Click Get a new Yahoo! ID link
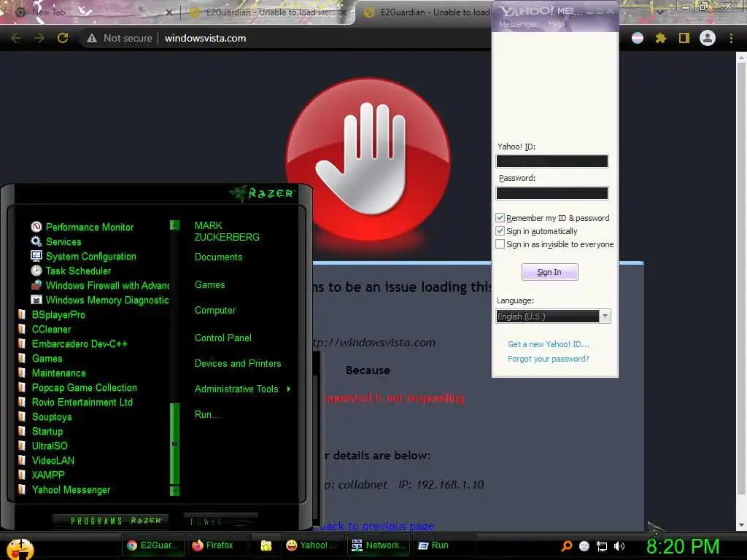The width and height of the screenshot is (747, 560). (549, 344)
